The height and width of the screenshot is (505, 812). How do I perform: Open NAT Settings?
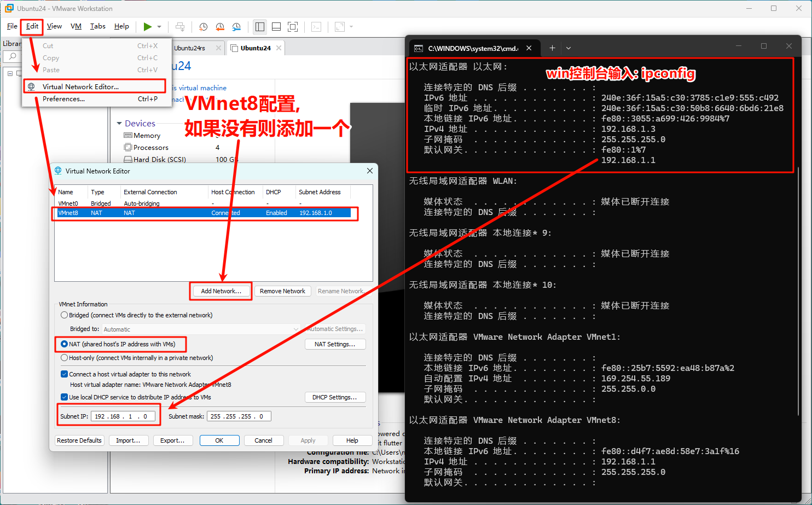[x=335, y=344]
